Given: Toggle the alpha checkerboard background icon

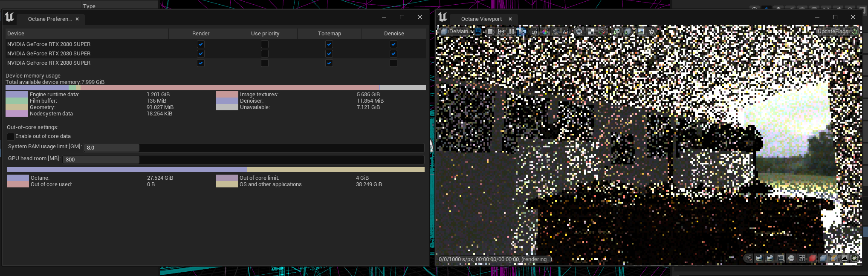Looking at the screenshot, I should (x=590, y=32).
